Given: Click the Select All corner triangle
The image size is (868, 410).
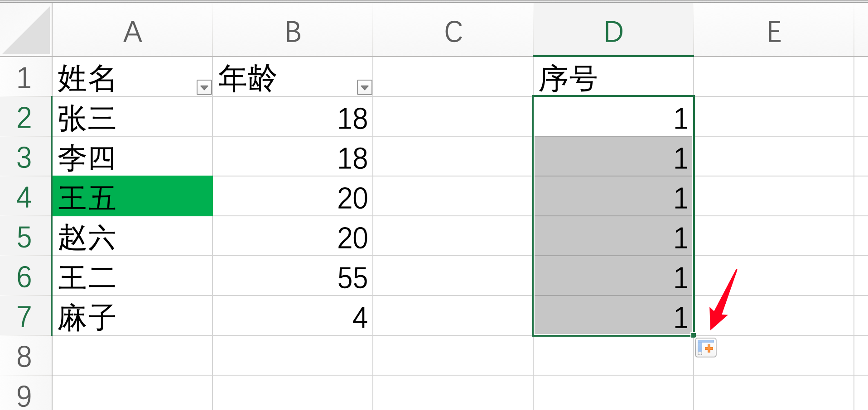Looking at the screenshot, I should click(27, 31).
